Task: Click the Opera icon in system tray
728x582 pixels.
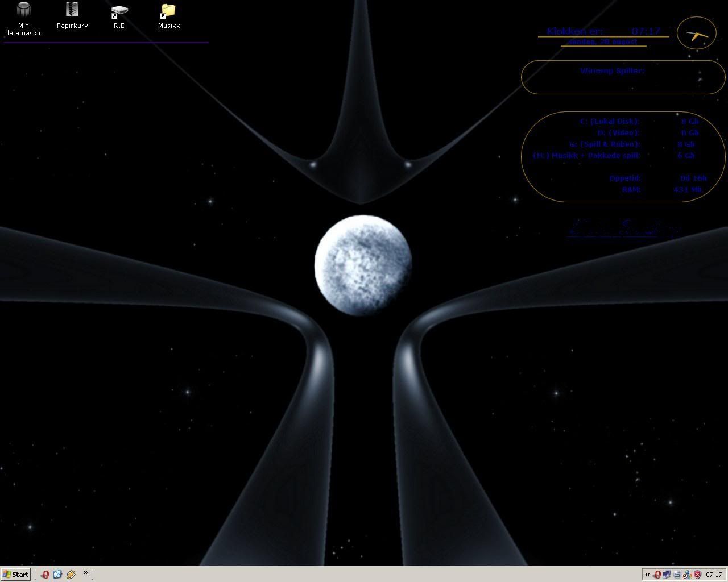Action: [657, 575]
